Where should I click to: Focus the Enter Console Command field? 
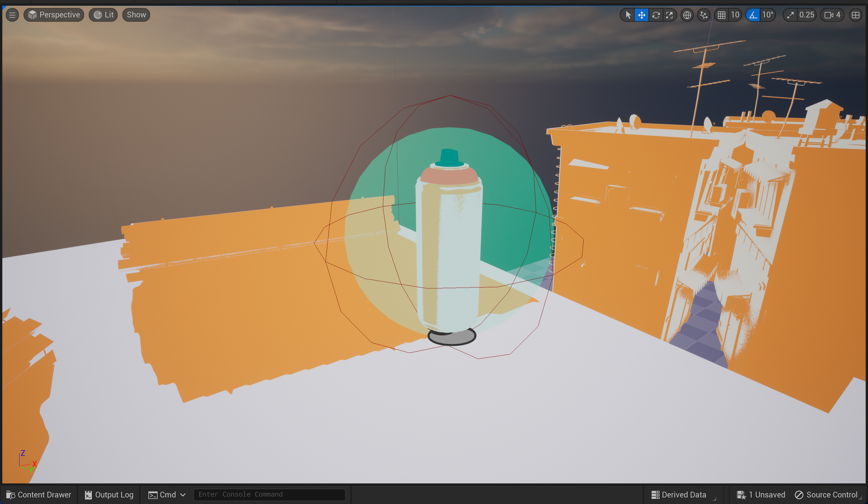pos(269,494)
